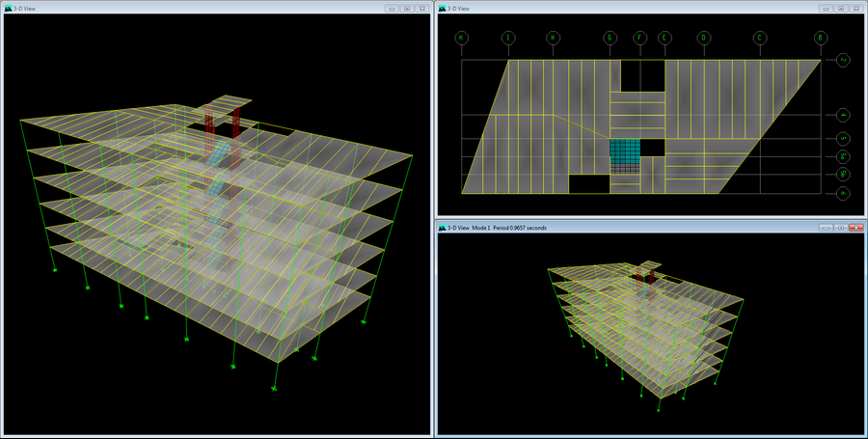Click grid bubble D in plan view
Screen dimensions: 868x439
704,38
